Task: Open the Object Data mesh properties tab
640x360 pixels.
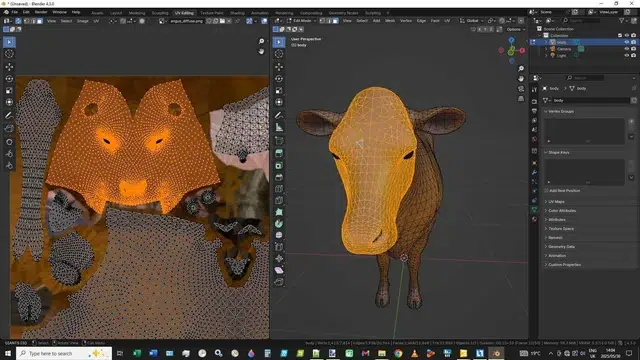Action: pyautogui.click(x=534, y=209)
